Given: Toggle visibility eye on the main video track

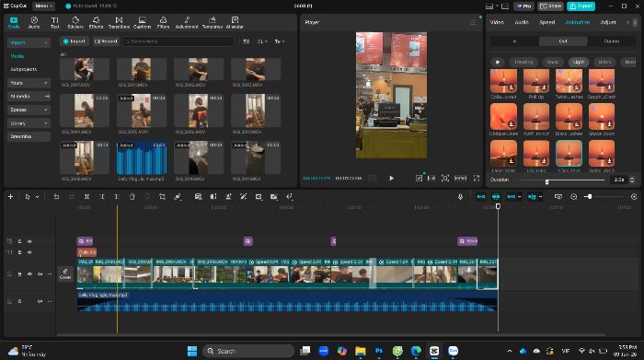Looking at the screenshot, I should click(29, 273).
